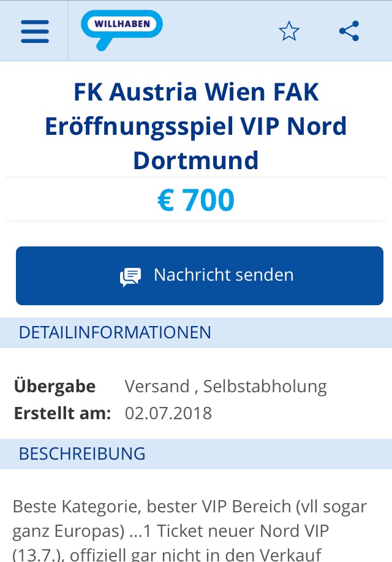
Task: Tap the € 700 price
Action: point(196,200)
